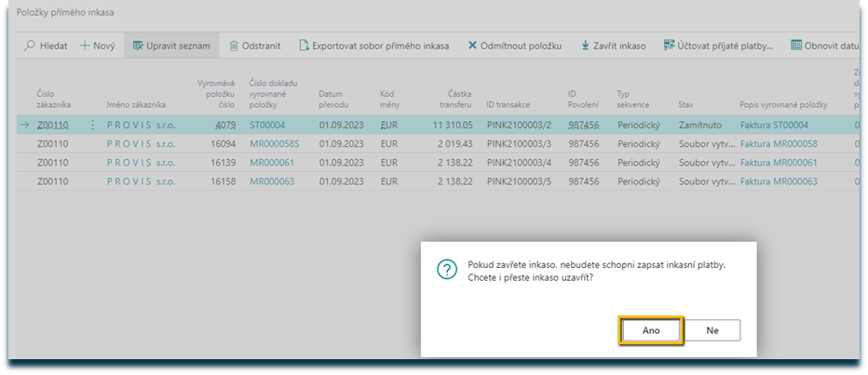Click the Nový plus icon
This screenshot has height=375, width=868.
click(x=86, y=46)
